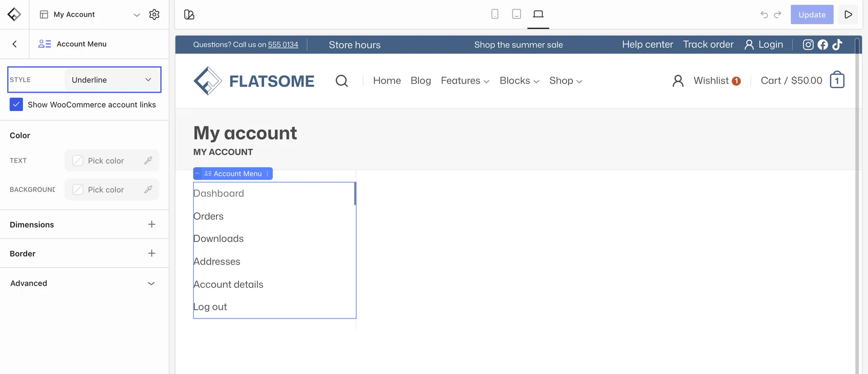Undo the last change
868x374 pixels.
pyautogui.click(x=764, y=14)
